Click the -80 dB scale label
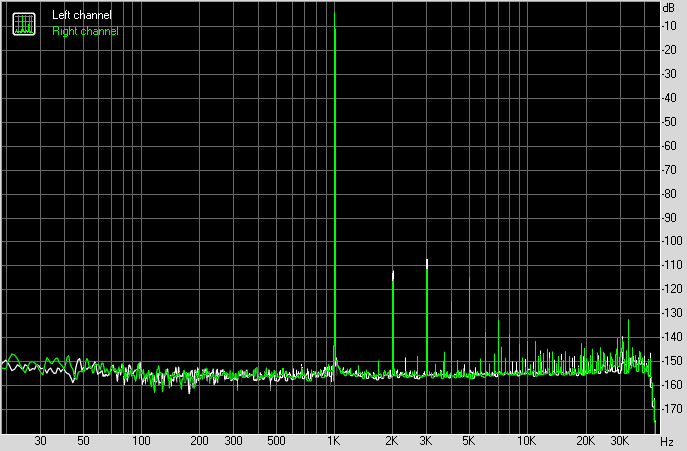This screenshot has width=687, height=451. point(669,194)
